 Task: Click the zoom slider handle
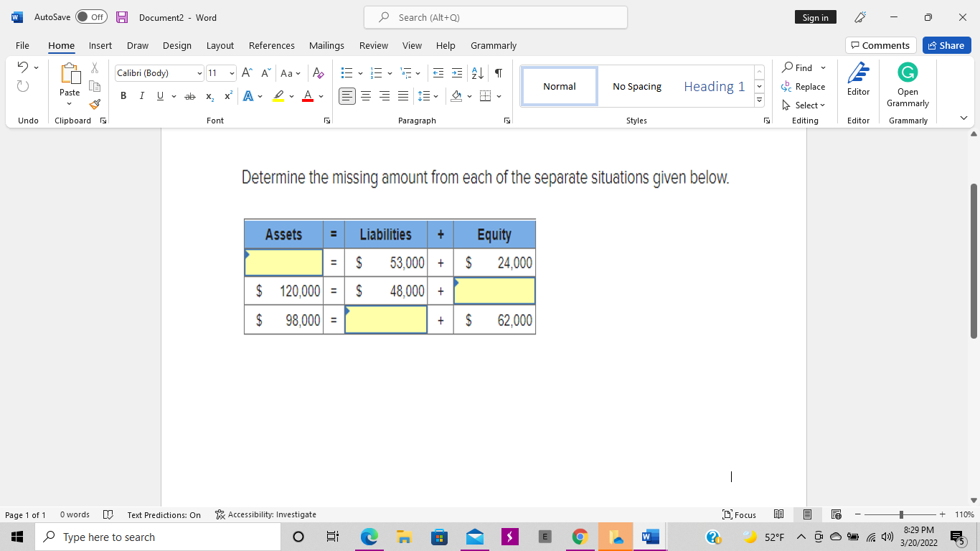point(901,514)
